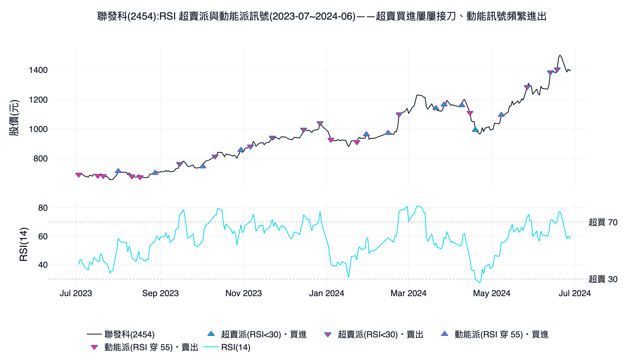Click the Mar 2024 x-axis label
Viewport: 644px width, 362px height.
coord(409,293)
